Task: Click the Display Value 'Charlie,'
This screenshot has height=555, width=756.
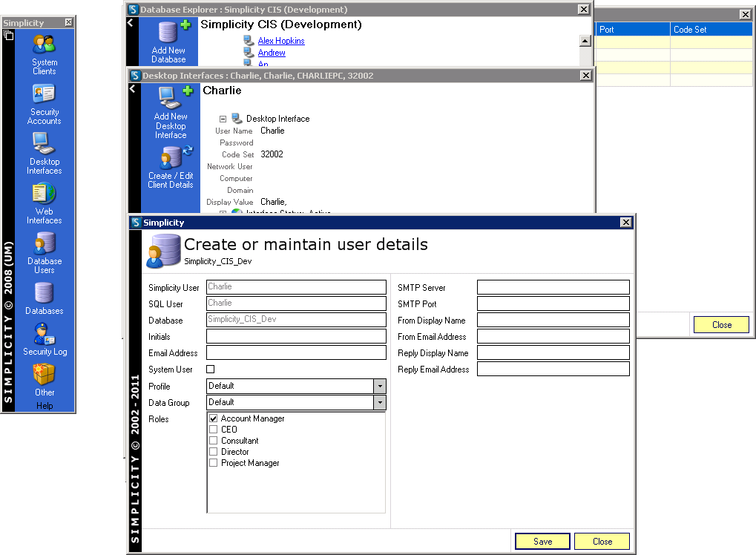Action: pos(273,202)
